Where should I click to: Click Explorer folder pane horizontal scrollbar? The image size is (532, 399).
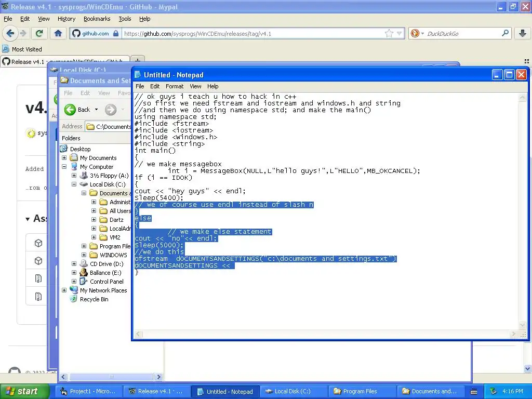(x=111, y=377)
